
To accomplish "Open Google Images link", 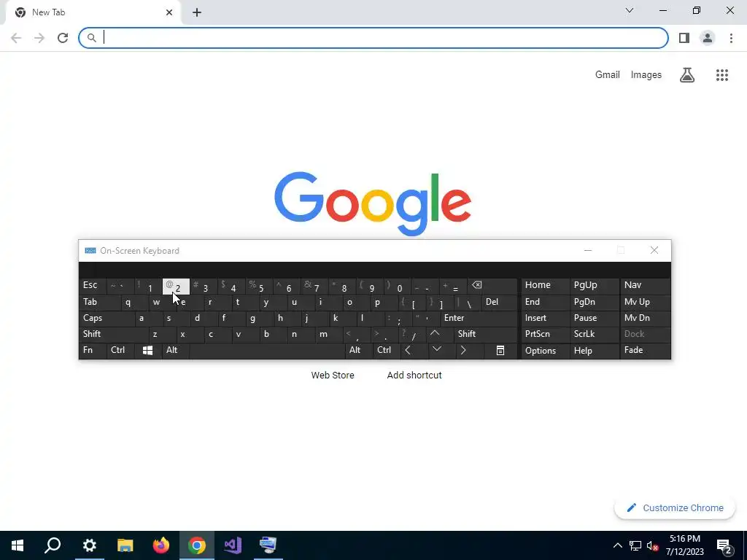I will pos(646,75).
